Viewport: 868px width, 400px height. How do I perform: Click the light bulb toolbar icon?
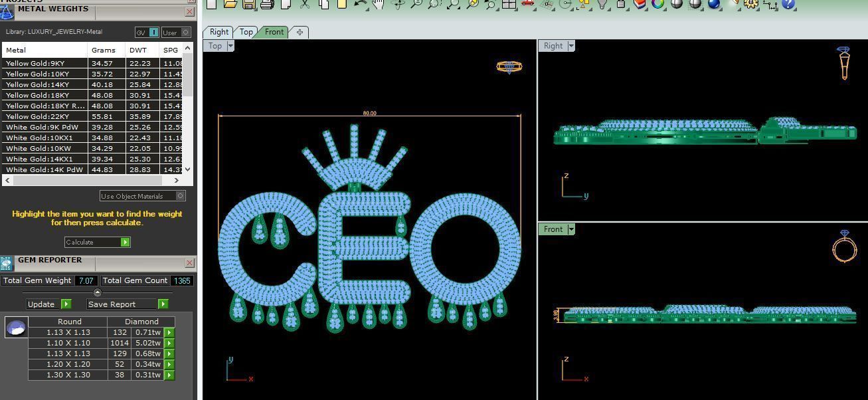(602, 3)
